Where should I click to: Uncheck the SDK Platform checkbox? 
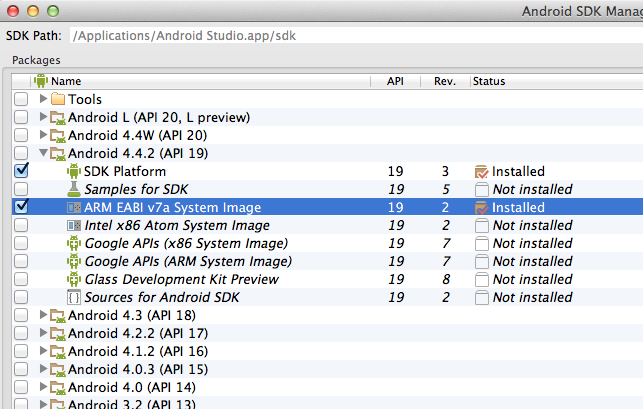pos(21,171)
